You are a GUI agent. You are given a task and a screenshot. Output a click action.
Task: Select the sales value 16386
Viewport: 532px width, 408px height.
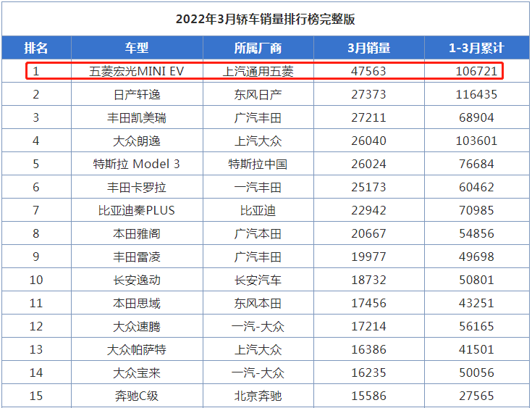pyautogui.click(x=369, y=349)
